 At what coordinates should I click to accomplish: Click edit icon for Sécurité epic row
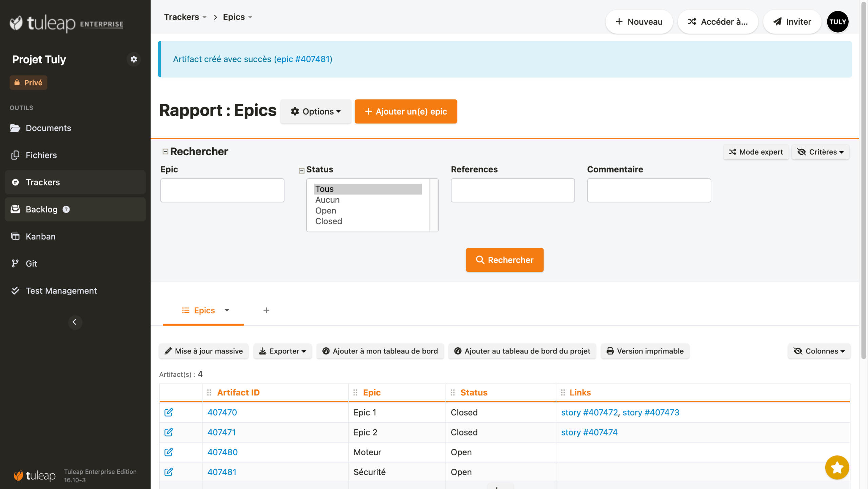(x=169, y=472)
